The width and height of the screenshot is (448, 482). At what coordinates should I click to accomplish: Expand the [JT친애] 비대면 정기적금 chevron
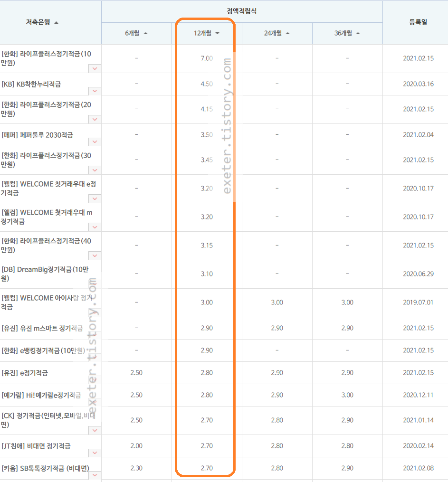(x=95, y=453)
